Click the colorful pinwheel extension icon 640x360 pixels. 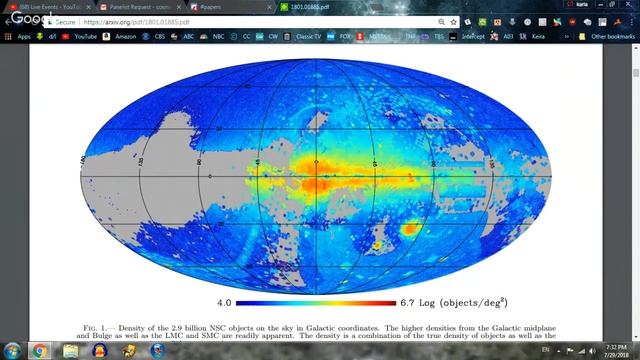[558, 22]
